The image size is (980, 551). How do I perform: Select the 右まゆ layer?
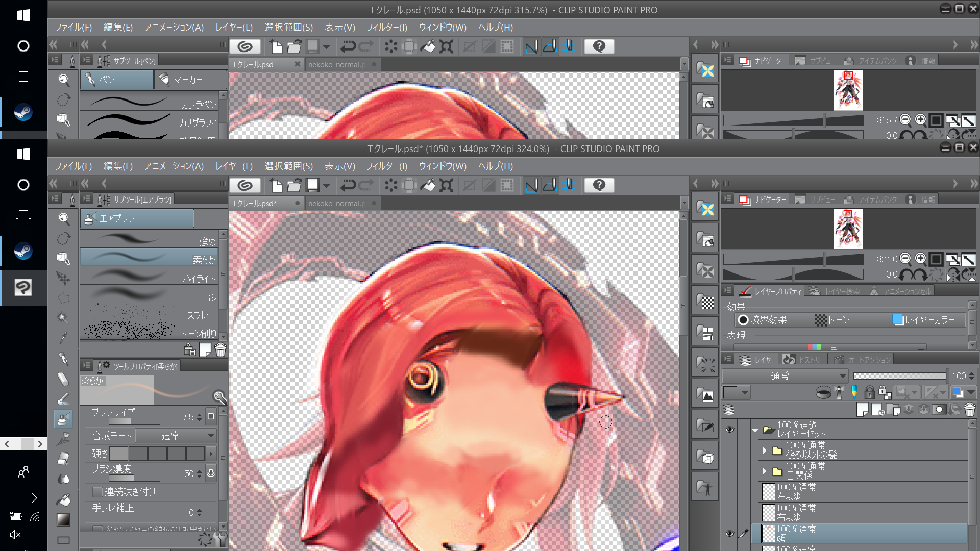point(863,513)
